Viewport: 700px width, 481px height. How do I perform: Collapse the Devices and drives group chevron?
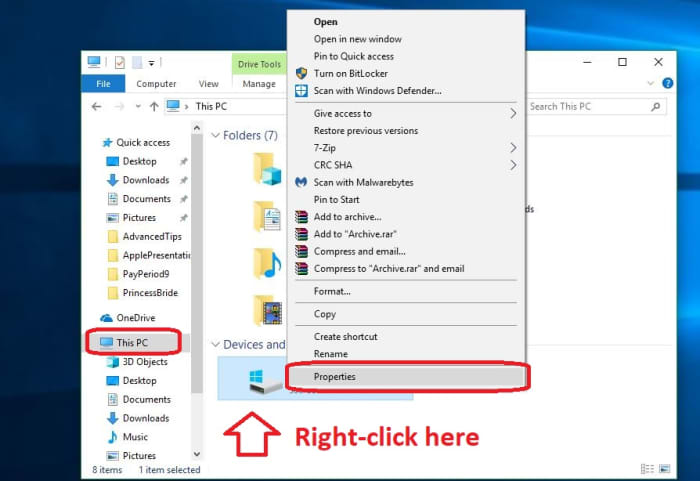tap(214, 344)
